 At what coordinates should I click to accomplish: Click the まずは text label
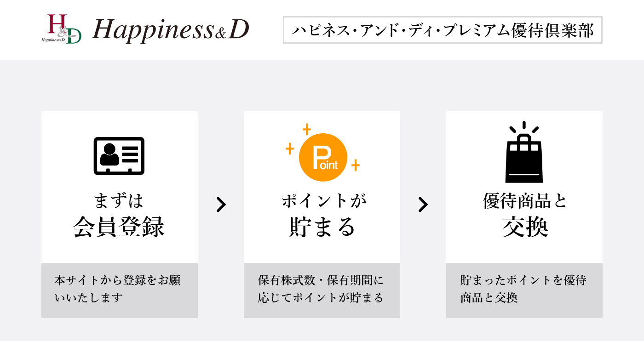click(119, 201)
